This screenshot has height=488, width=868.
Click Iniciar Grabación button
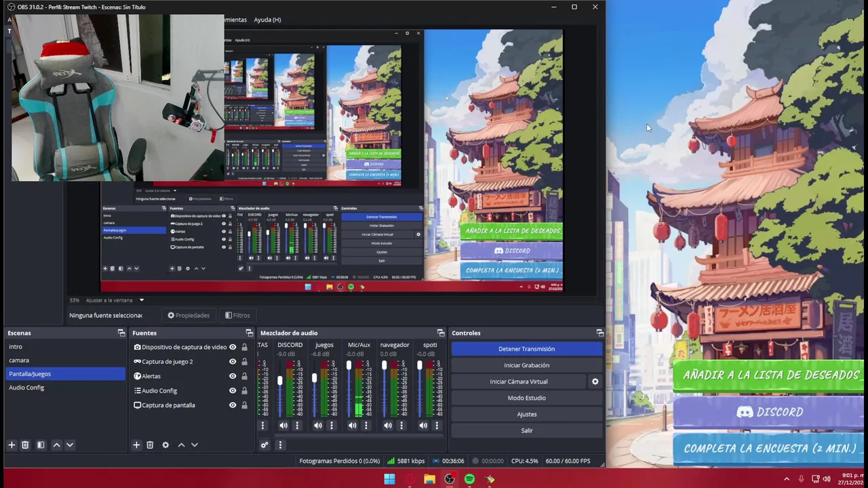[x=527, y=365]
